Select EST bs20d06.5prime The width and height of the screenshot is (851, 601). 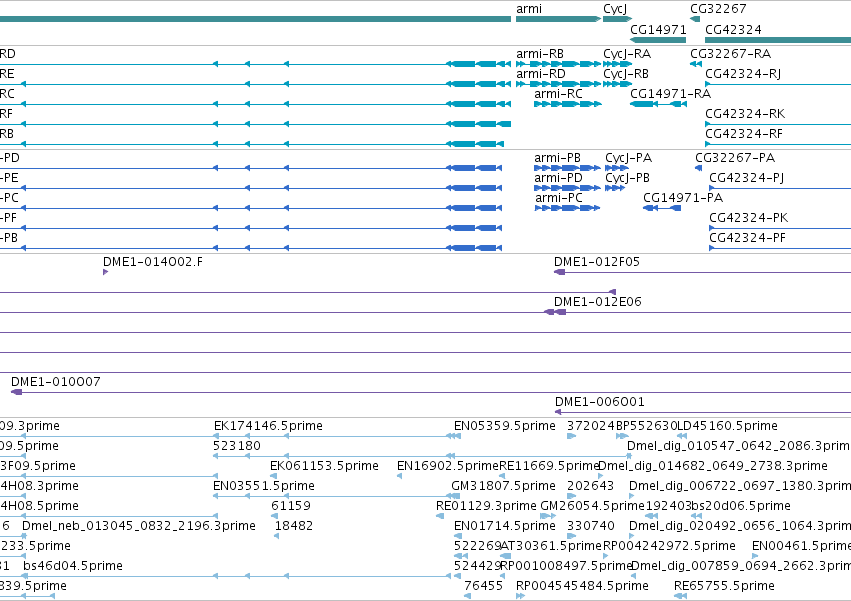[741, 507]
